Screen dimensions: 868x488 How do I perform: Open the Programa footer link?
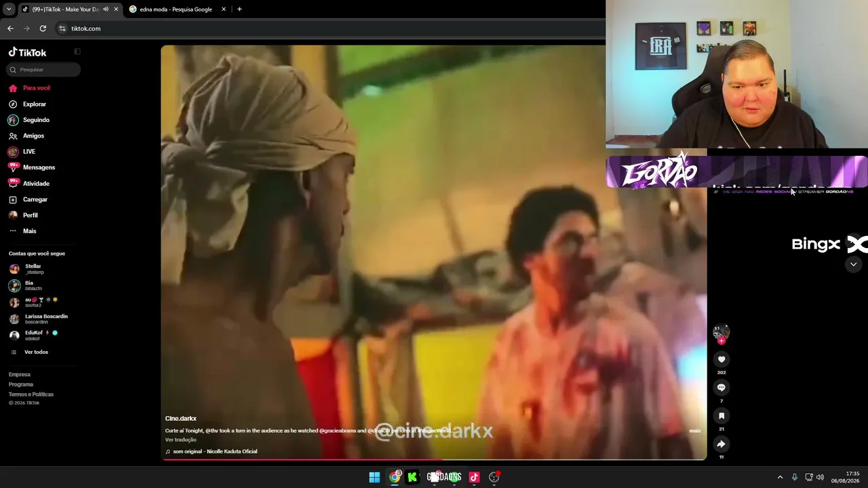(21, 384)
